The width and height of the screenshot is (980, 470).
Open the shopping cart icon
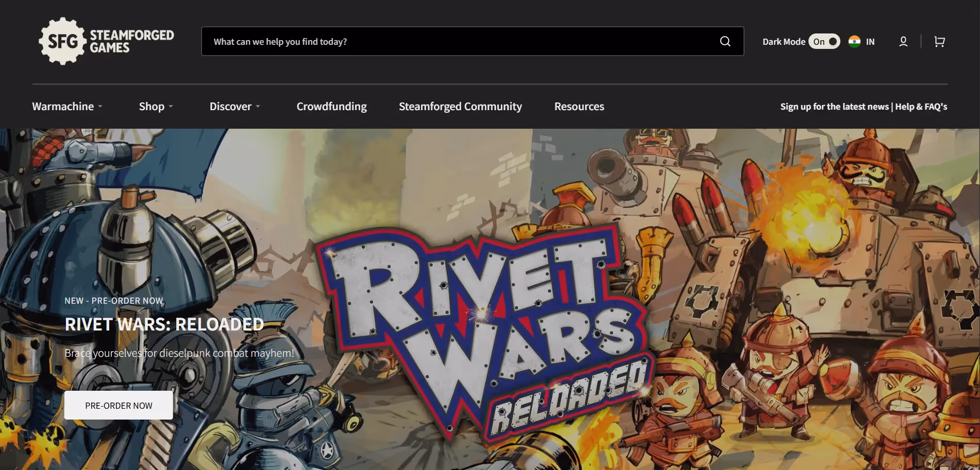[939, 42]
